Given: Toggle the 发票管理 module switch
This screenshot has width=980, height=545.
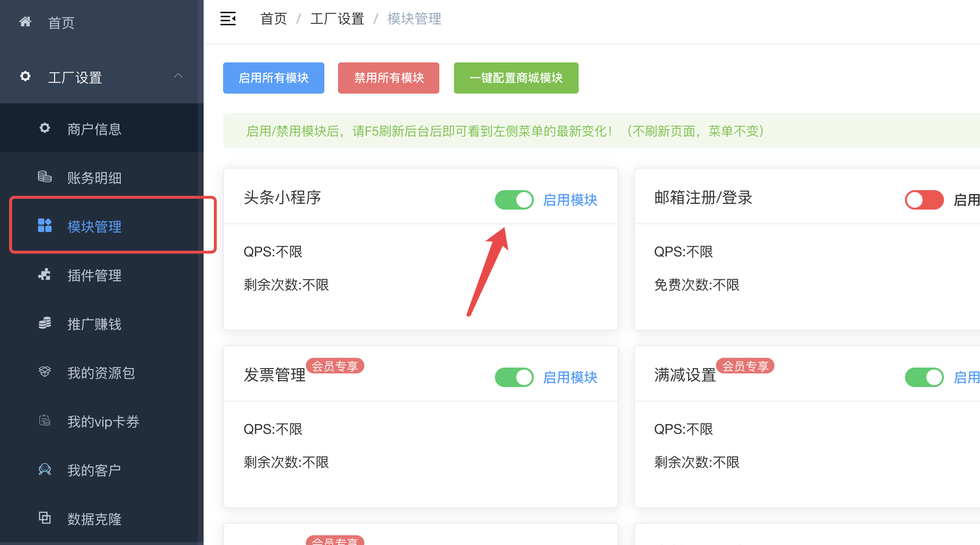Looking at the screenshot, I should pyautogui.click(x=514, y=377).
